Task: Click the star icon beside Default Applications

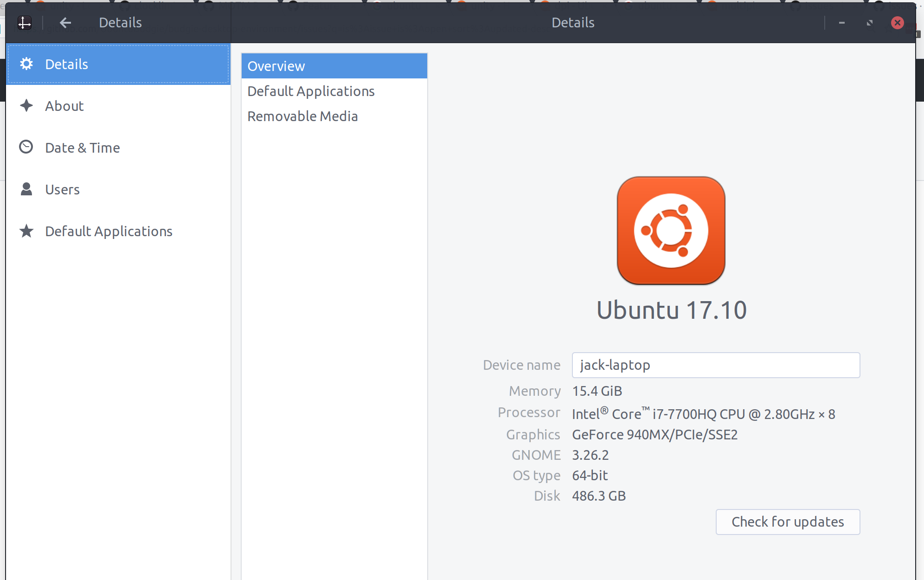Action: coord(26,231)
